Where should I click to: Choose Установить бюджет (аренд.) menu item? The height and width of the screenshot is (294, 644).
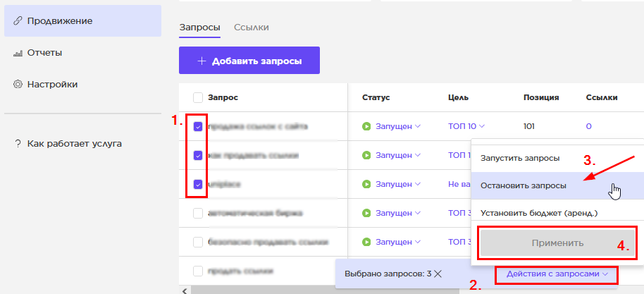pyautogui.click(x=557, y=214)
